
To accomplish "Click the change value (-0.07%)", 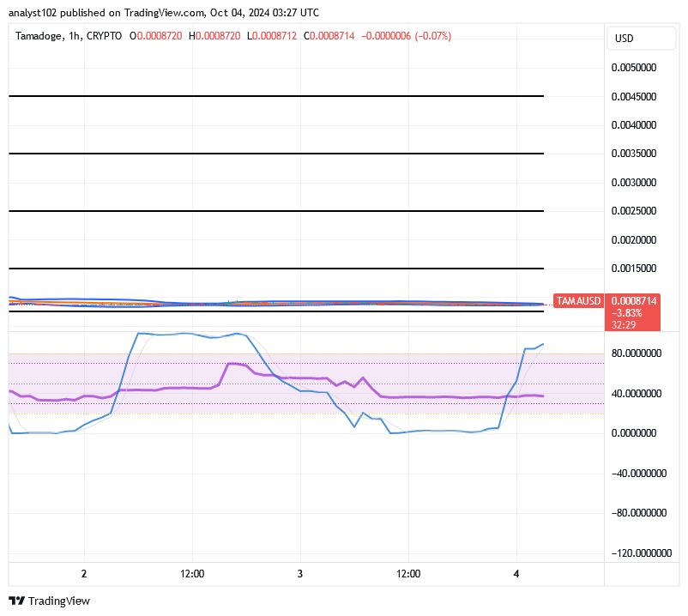I will pyautogui.click(x=433, y=36).
